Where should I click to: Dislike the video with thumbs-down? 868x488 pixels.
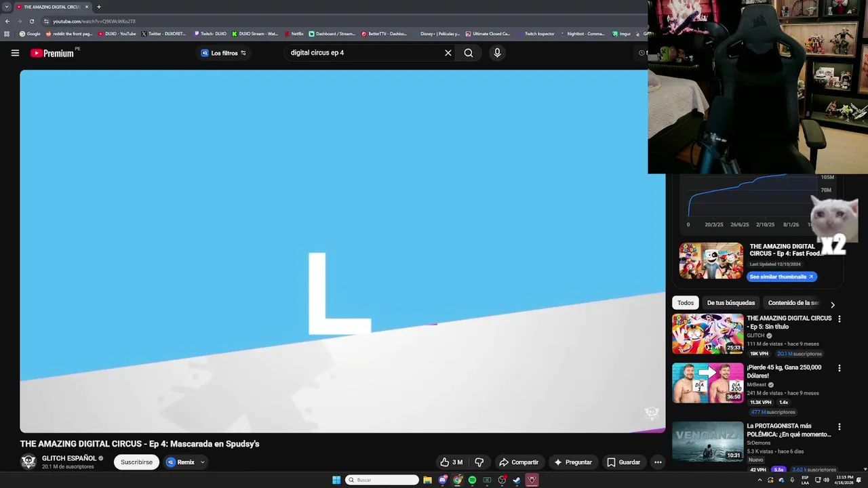[x=479, y=462]
